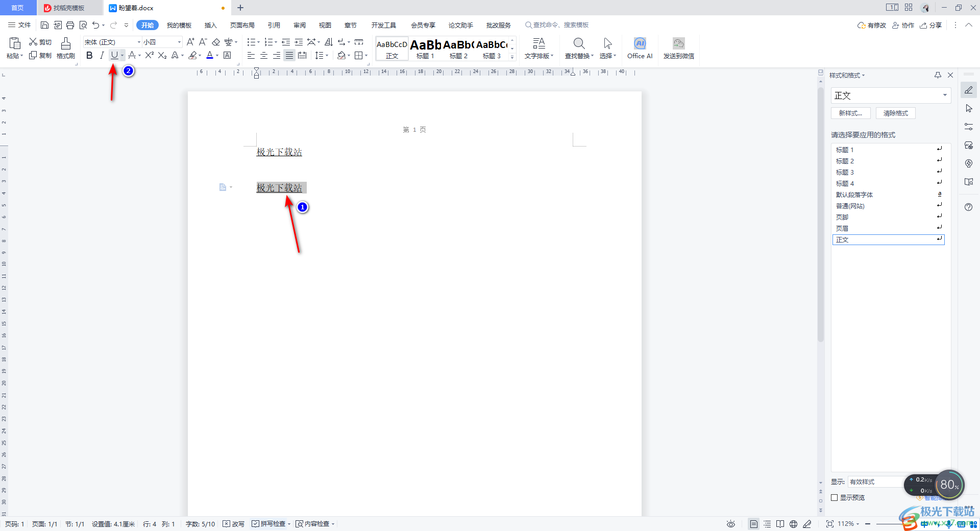
Task: Center align the text
Action: click(264, 55)
